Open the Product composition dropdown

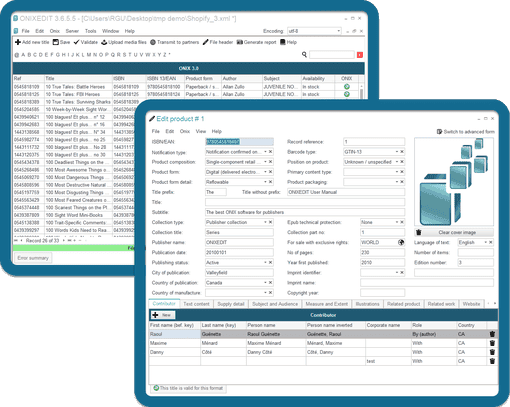[x=265, y=162]
